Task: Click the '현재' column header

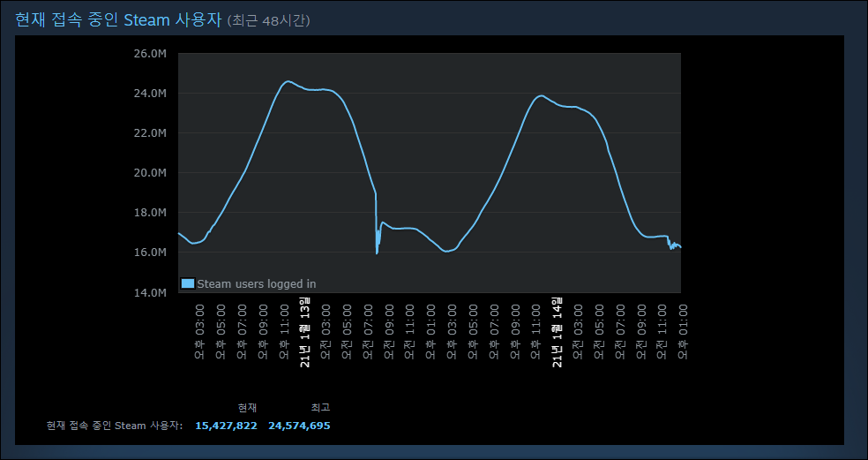Action: click(248, 408)
